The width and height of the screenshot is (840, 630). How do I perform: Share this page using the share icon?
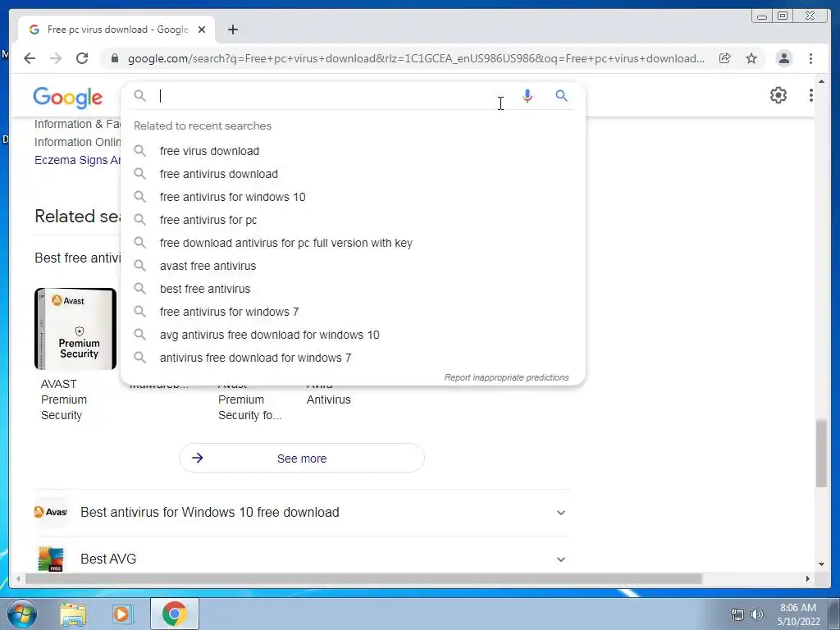click(725, 58)
